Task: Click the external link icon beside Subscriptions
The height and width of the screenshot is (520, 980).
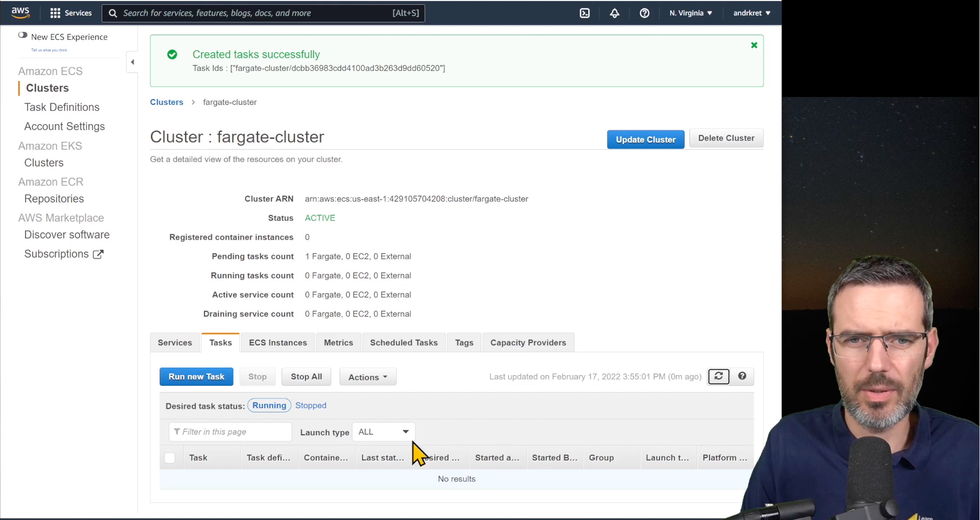Action: 98,254
